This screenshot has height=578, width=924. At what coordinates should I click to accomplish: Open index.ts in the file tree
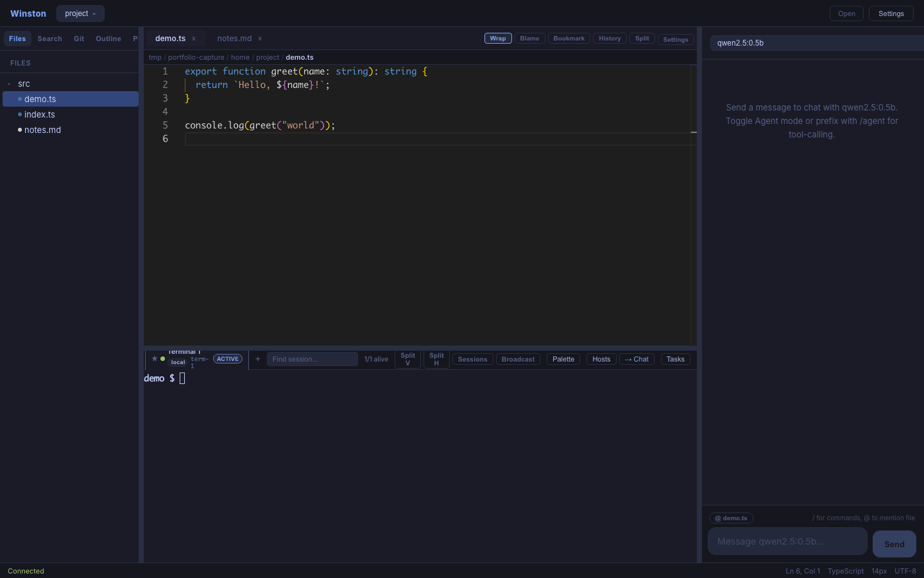click(x=71, y=114)
